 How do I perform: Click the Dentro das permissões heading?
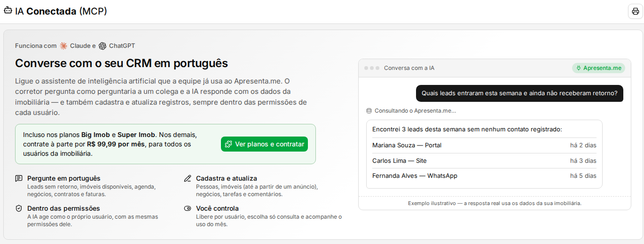[63, 208]
